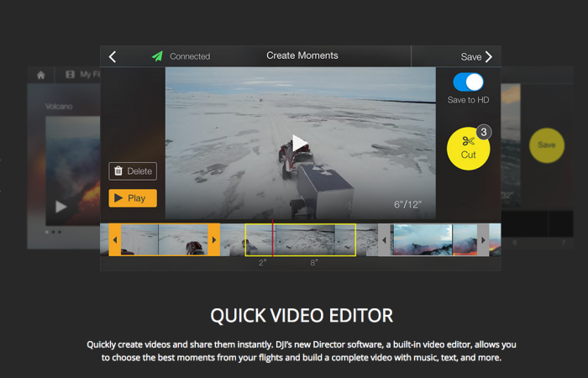Click the right gray handle of volcano clip
The image size is (588, 378).
point(483,239)
